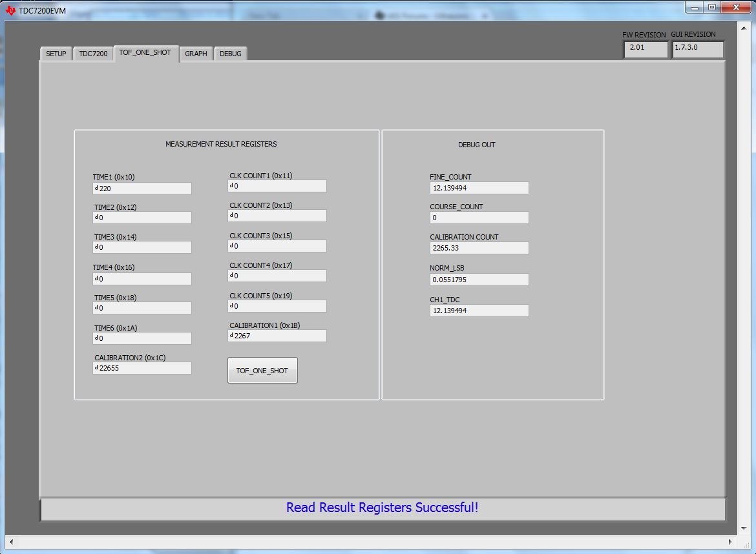Maximize the TDC7200EVM window
756x554 pixels.
(x=712, y=7)
